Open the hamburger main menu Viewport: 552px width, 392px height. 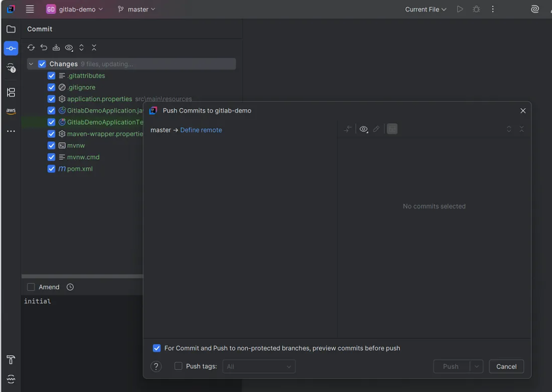pyautogui.click(x=30, y=9)
